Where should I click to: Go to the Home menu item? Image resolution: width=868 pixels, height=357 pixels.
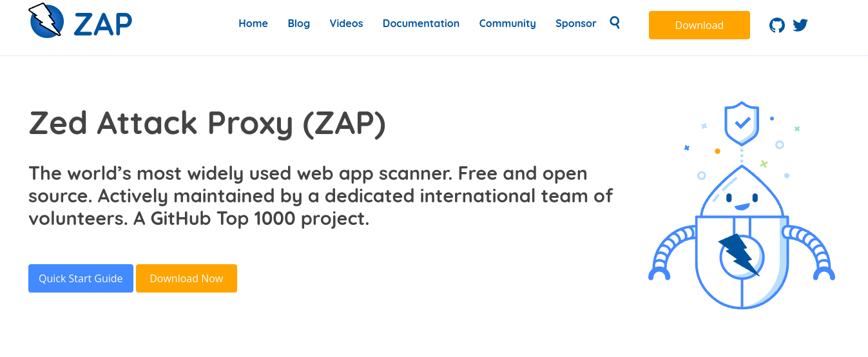click(x=253, y=23)
